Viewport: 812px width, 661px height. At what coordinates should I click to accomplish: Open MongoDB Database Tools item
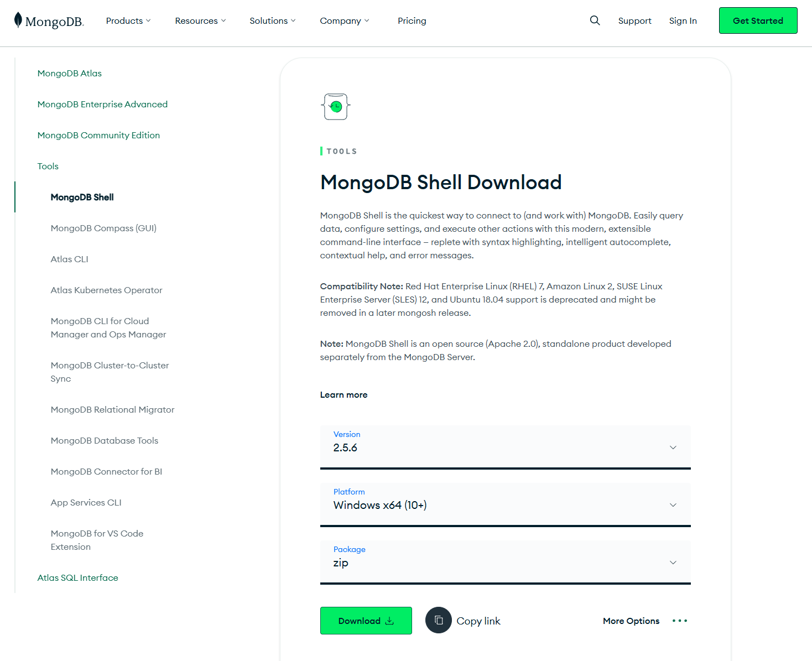(105, 440)
